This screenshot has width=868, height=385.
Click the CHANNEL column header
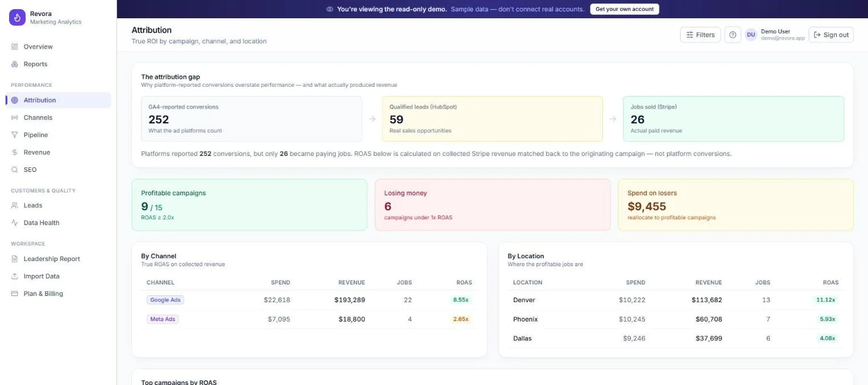(160, 283)
